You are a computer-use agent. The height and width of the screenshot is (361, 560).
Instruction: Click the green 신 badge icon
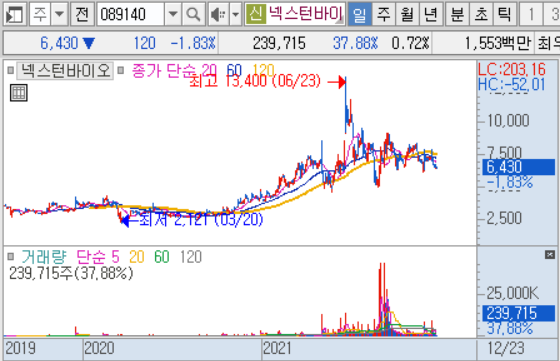pos(256,14)
